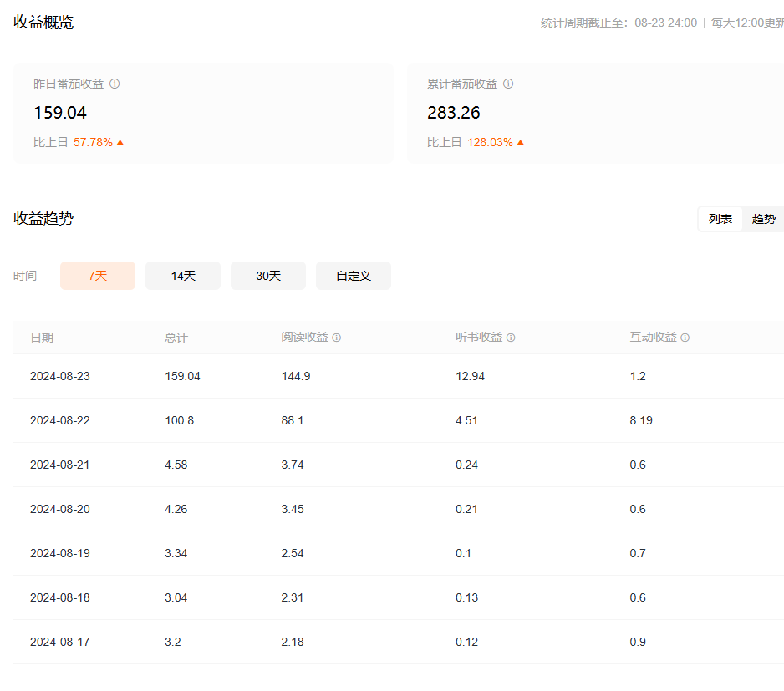
Task: Open info icon beside 昨日番茄收益
Action: pyautogui.click(x=115, y=84)
